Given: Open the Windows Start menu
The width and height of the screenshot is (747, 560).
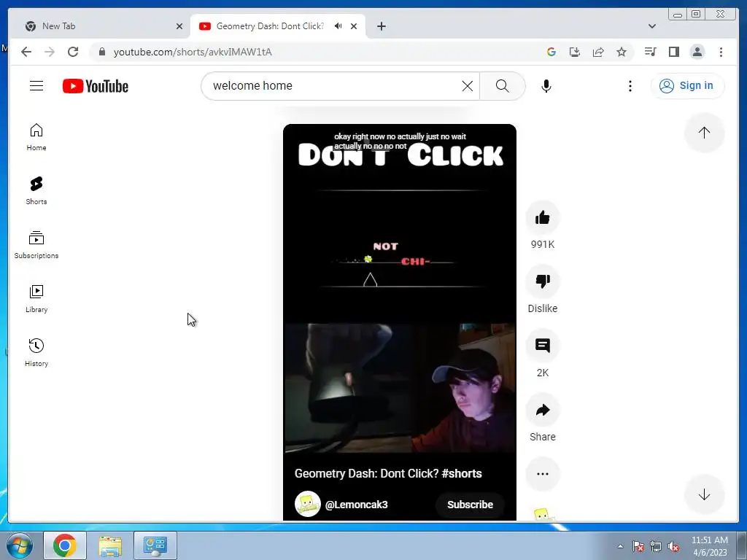Looking at the screenshot, I should click(19, 545).
